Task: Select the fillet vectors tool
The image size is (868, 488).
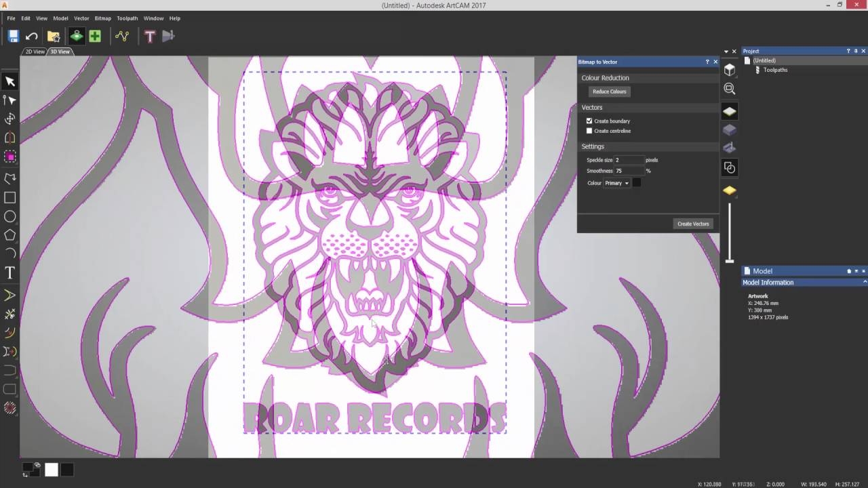Action: [10, 332]
